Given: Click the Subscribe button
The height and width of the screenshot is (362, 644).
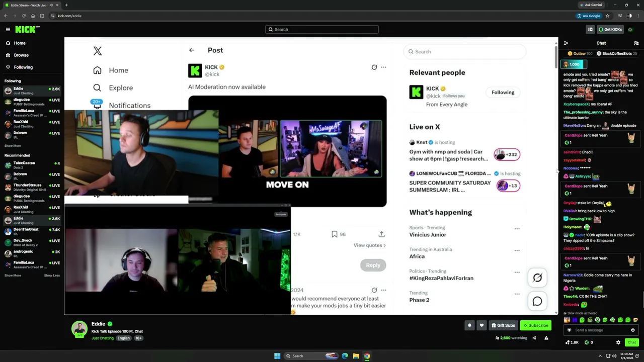Looking at the screenshot, I should pyautogui.click(x=536, y=325).
